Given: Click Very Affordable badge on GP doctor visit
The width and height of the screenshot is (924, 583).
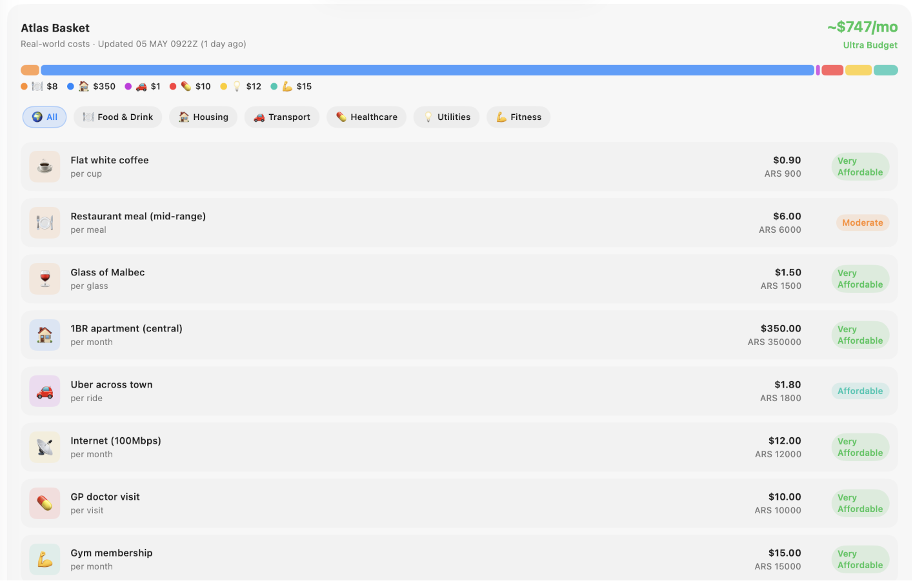Looking at the screenshot, I should tap(860, 503).
